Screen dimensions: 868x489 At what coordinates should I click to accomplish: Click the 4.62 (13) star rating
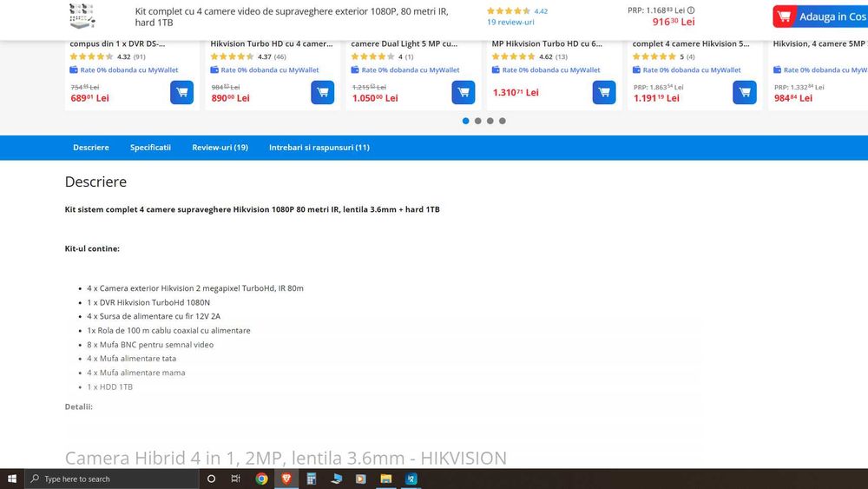coord(529,56)
